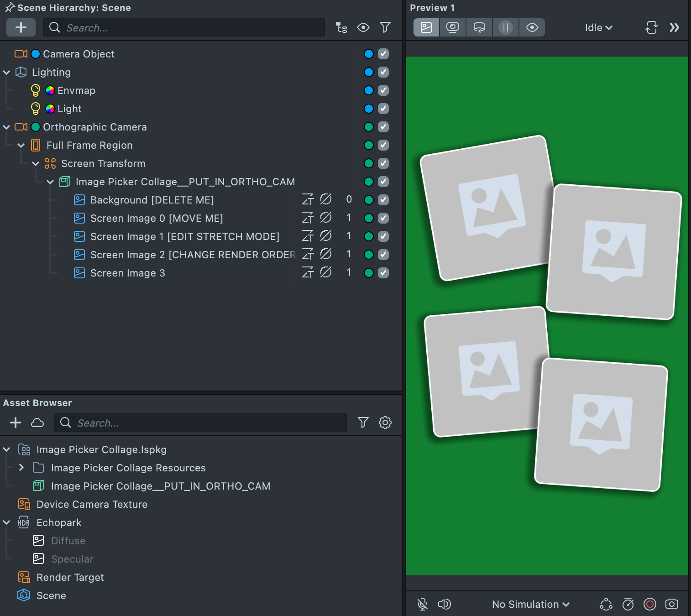This screenshot has height=616, width=691.
Task: Click the pause button in Preview toolbar
Action: coord(505,27)
